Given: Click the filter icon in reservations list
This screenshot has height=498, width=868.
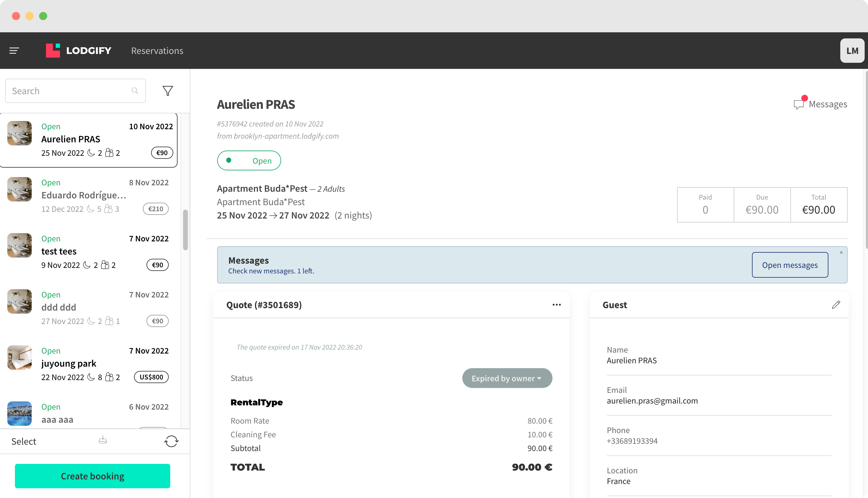Looking at the screenshot, I should click(x=168, y=91).
